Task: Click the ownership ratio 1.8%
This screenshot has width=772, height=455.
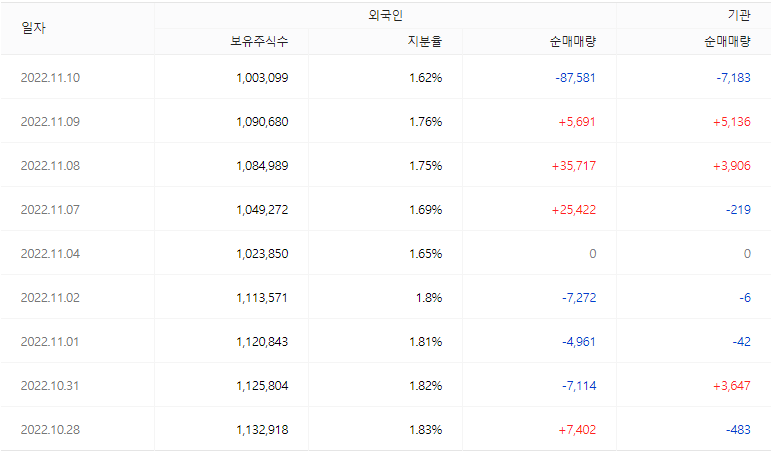Action: 429,298
